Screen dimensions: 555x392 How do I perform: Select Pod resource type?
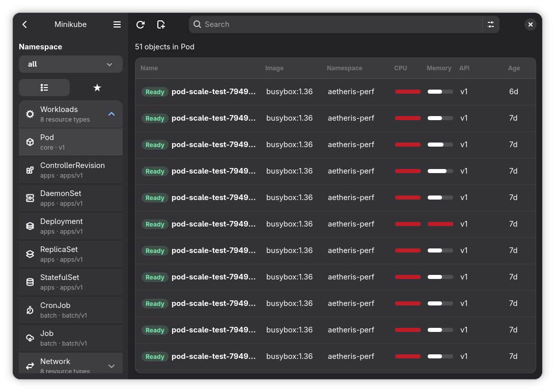71,142
